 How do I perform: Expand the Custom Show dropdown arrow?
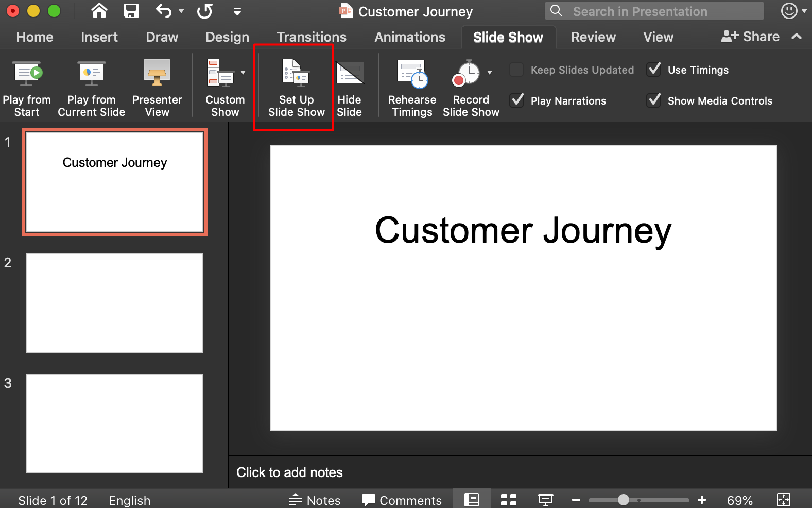click(243, 73)
